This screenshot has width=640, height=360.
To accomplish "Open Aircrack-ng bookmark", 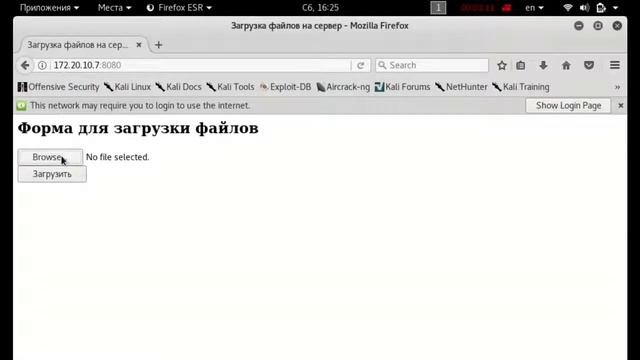I will (343, 87).
